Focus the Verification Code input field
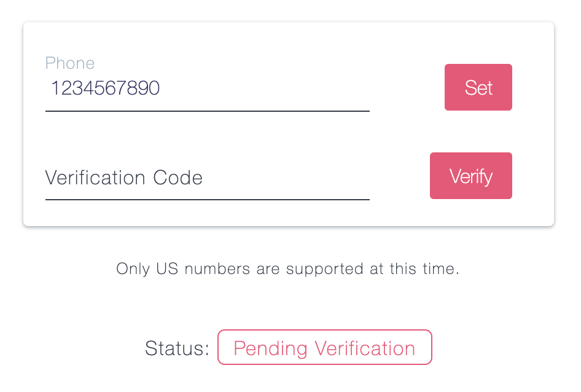The width and height of the screenshot is (581, 392). pyautogui.click(x=207, y=178)
